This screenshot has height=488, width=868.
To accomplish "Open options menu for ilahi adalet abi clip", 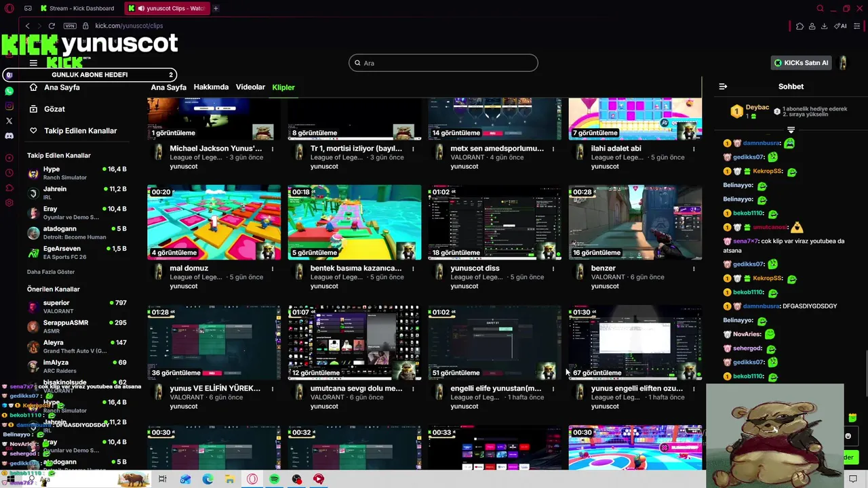I will [x=694, y=148].
